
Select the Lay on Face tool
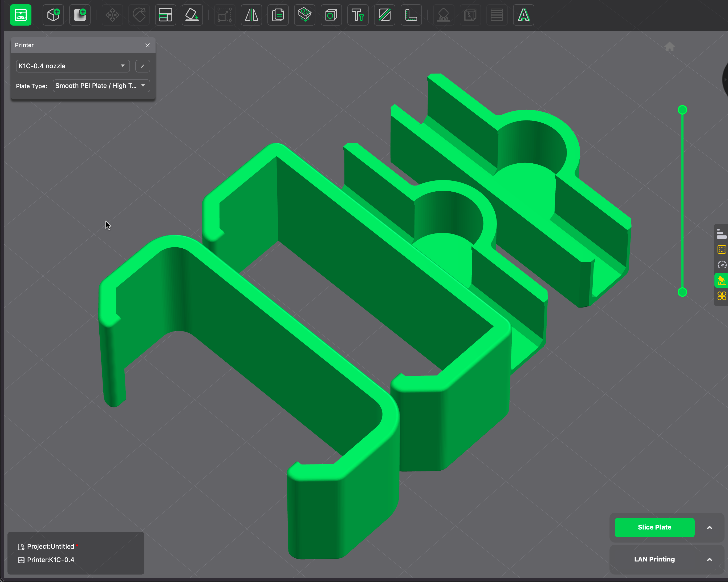point(192,15)
